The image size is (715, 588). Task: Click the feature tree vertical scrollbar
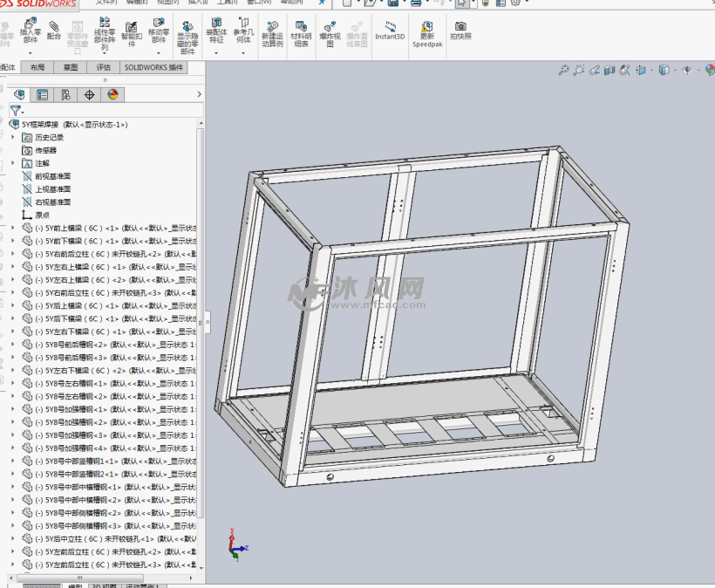point(201,323)
